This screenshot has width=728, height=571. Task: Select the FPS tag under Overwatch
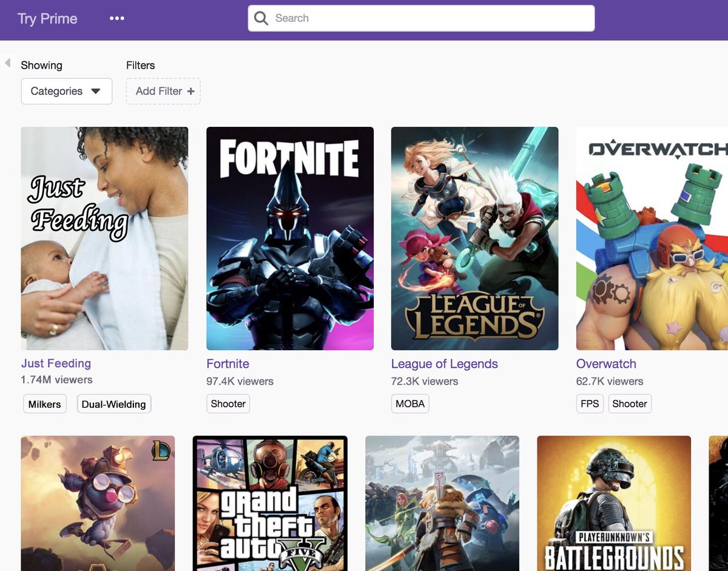point(590,404)
